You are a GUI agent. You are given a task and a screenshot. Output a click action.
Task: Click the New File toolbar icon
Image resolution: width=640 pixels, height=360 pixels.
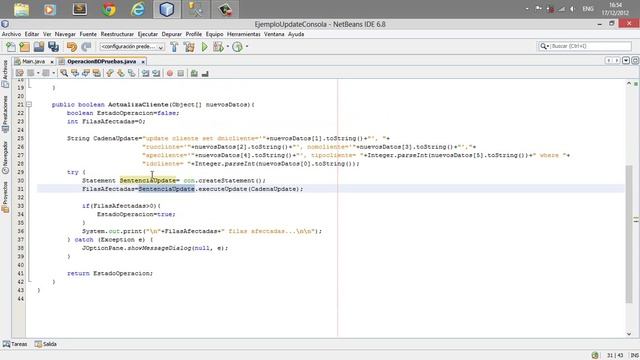tap(11, 47)
